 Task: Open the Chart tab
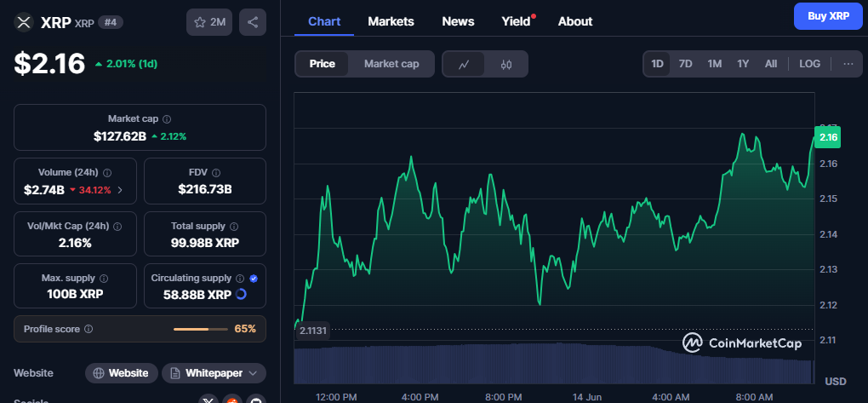pyautogui.click(x=324, y=21)
